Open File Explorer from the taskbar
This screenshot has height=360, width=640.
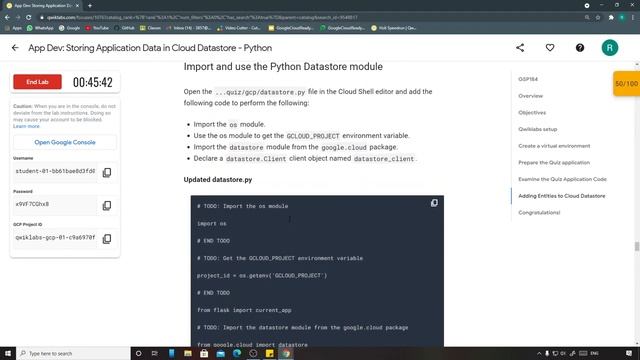(x=188, y=353)
